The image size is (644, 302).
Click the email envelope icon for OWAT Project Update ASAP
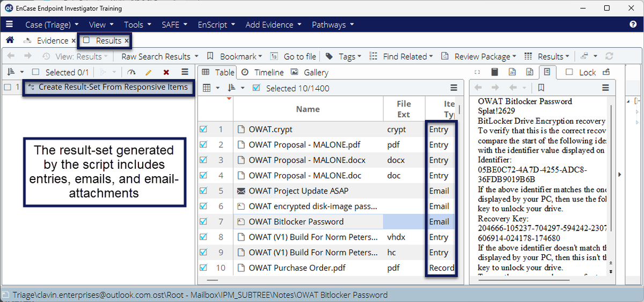point(241,191)
